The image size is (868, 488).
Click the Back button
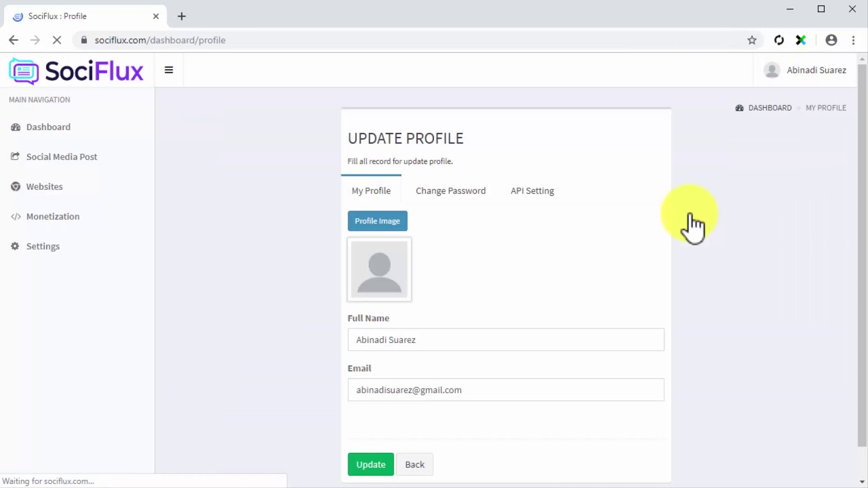pos(415,464)
